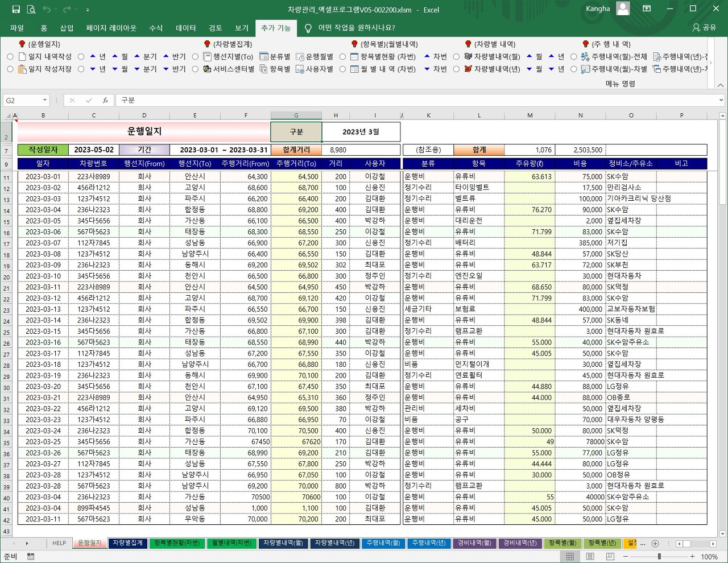The width and height of the screenshot is (728, 563).
Task: Add a new sheet with the plus icon
Action: 655,543
